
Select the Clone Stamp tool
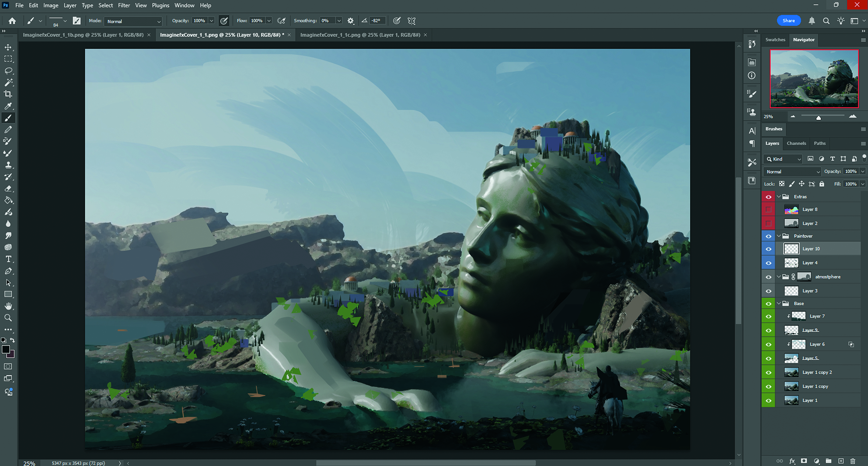(x=9, y=165)
